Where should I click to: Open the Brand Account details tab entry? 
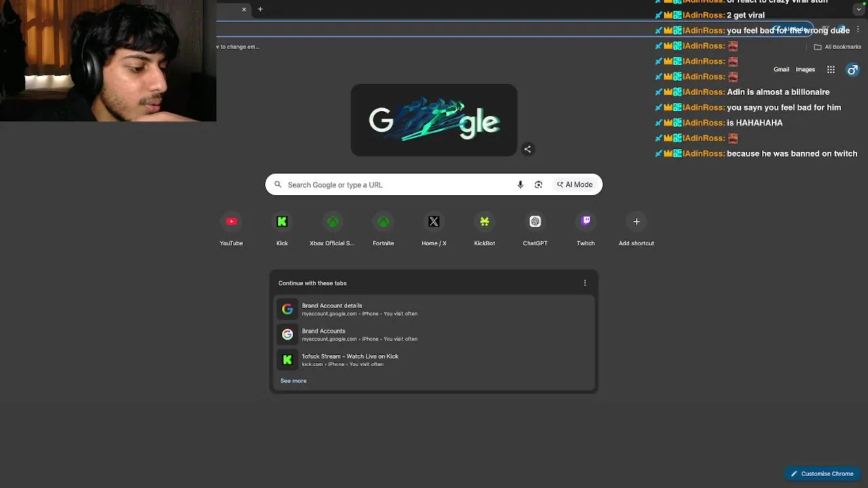[434, 309]
